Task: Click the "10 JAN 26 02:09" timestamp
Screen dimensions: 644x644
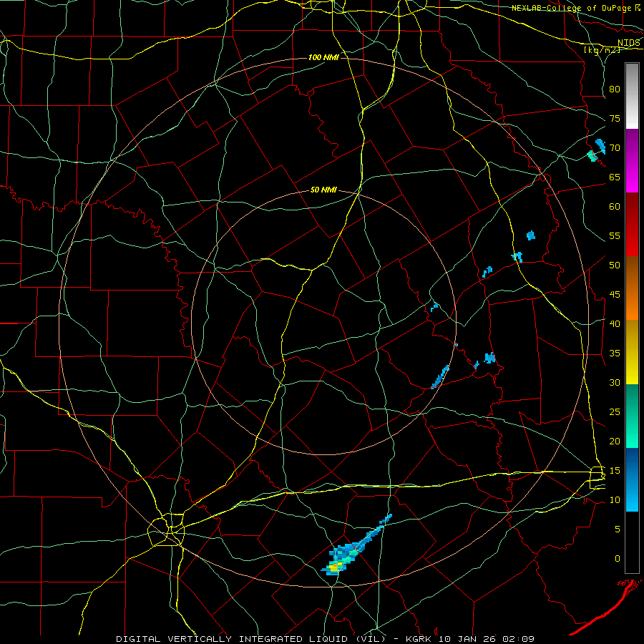Action: pyautogui.click(x=487, y=639)
